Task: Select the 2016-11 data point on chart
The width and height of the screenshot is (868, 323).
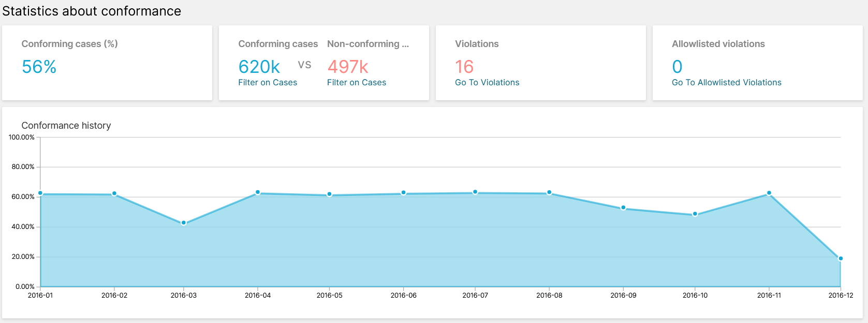Action: click(x=769, y=193)
